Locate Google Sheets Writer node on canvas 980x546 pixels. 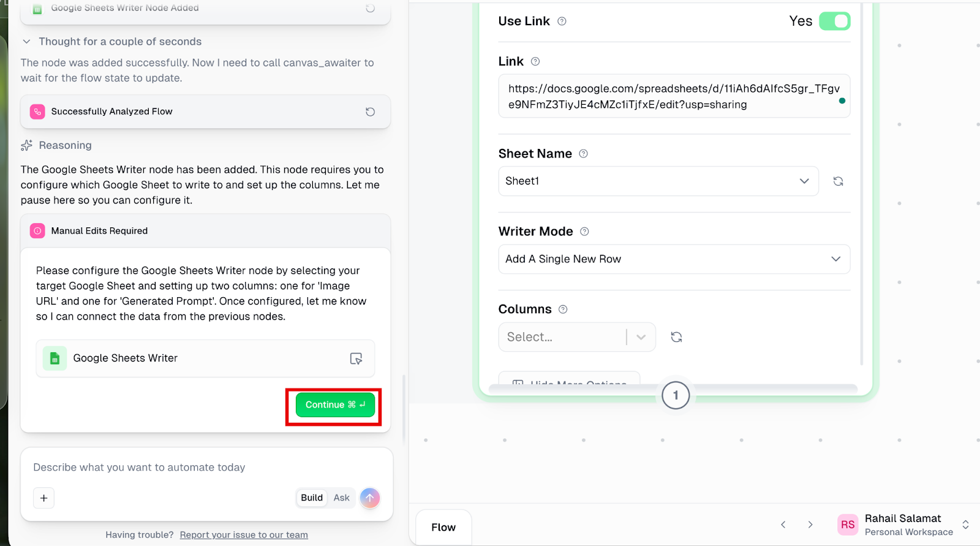click(x=356, y=358)
